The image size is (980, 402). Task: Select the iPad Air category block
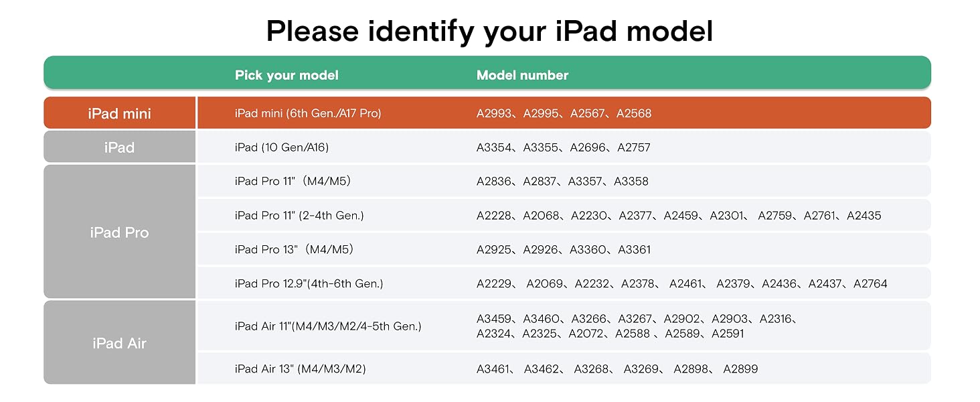pos(120,342)
